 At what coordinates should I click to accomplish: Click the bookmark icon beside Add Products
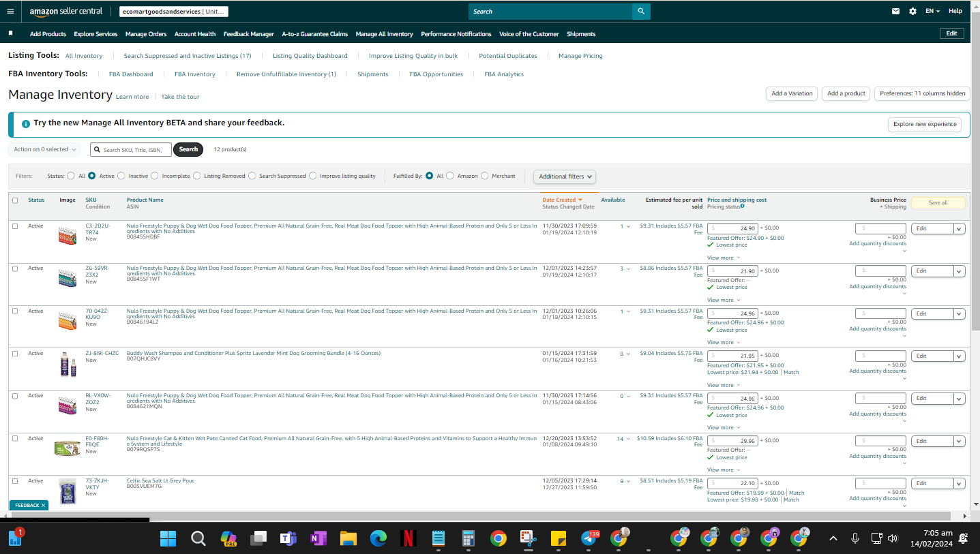pyautogui.click(x=10, y=33)
